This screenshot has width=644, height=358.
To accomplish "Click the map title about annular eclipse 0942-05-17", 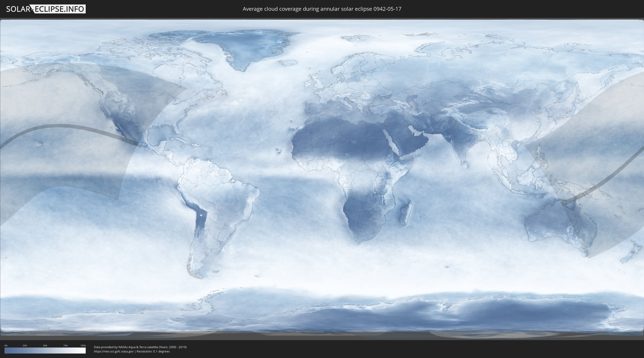I will click(322, 9).
